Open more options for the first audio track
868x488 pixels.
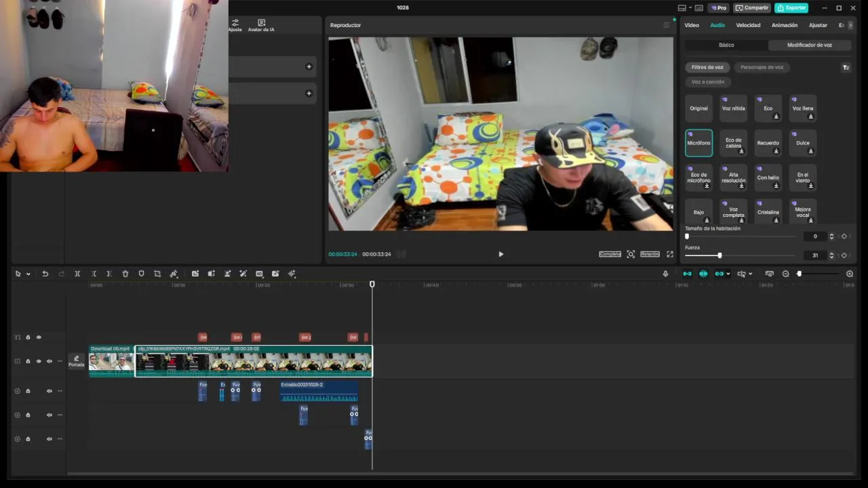pos(60,390)
